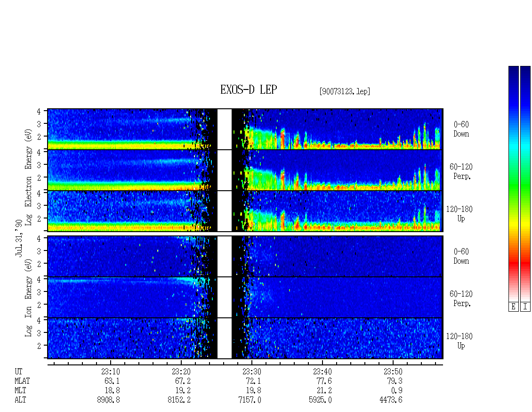Select the electron 0-60 Down spectrogram panel

click(x=245, y=129)
